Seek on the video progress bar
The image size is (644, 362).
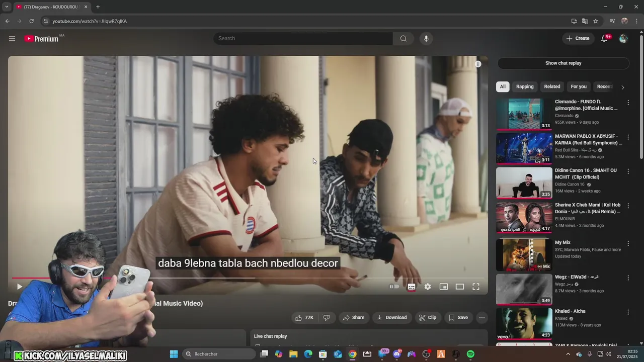pos(248,278)
